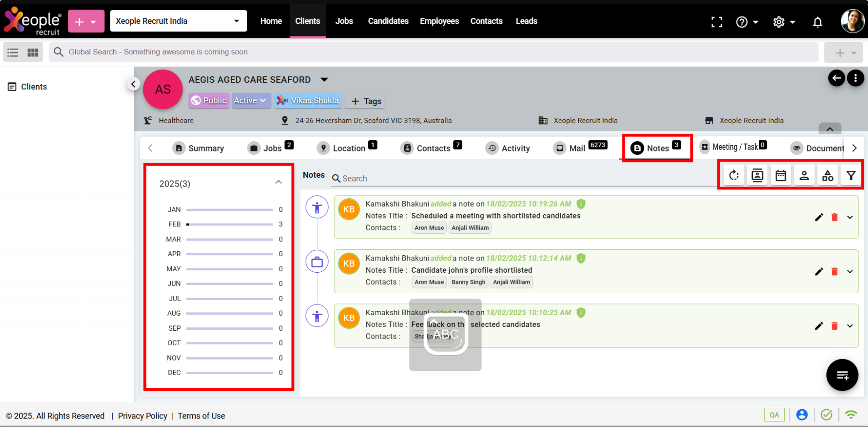The height and width of the screenshot is (427, 868).
Task: Click the fullscreen icon in top bar
Action: tap(716, 22)
